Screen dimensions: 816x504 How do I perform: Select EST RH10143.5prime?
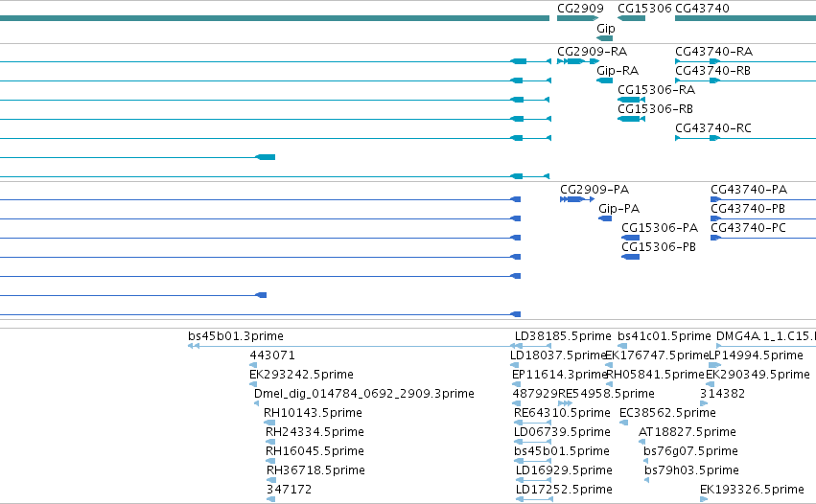click(313, 414)
